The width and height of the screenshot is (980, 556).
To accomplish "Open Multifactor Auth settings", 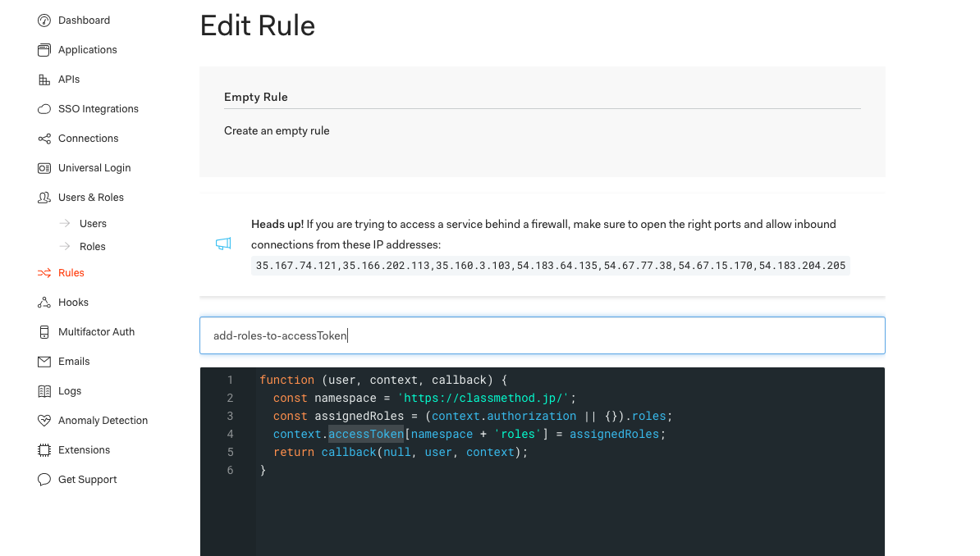I will click(x=96, y=332).
